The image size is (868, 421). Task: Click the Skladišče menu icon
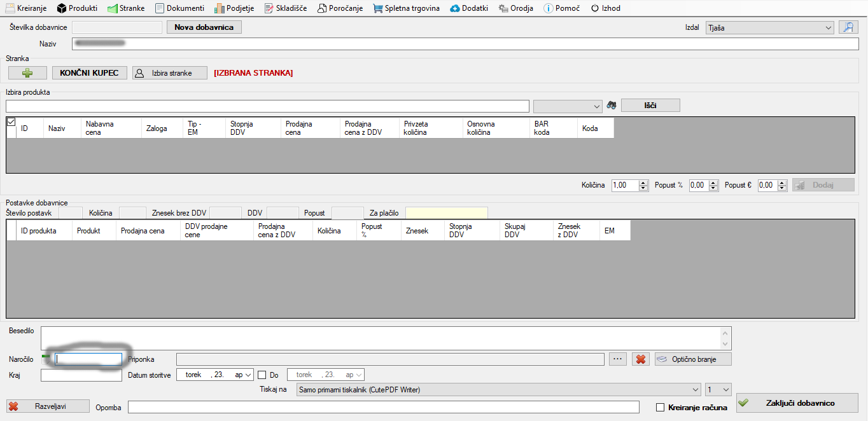pos(270,8)
